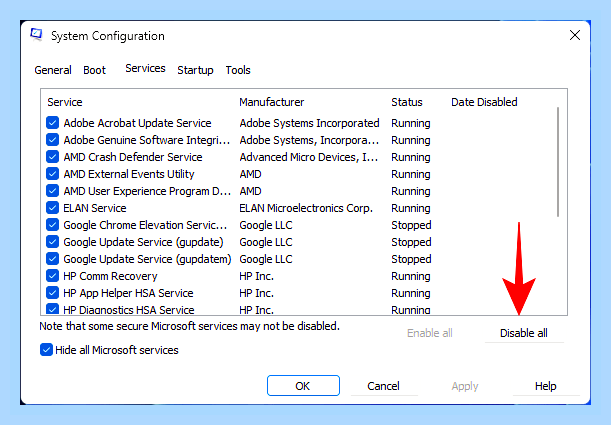Click the Disable all button
The image size is (611, 425).
click(524, 333)
